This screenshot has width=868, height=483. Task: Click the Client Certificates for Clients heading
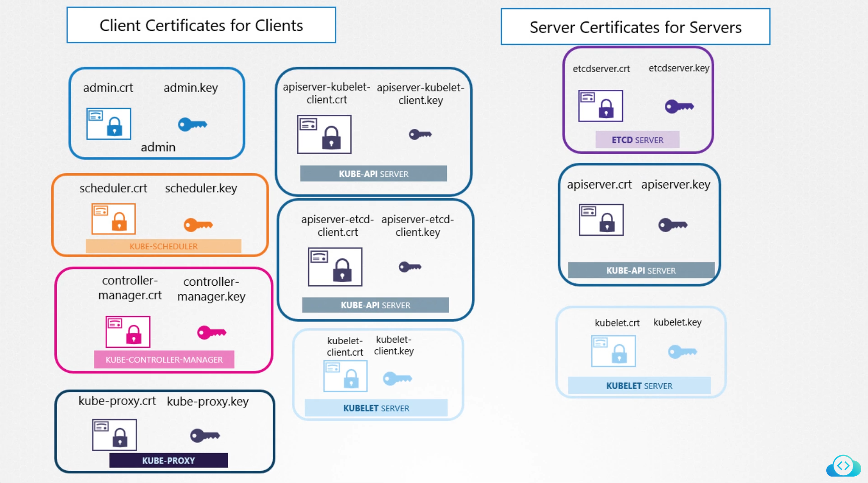(201, 25)
